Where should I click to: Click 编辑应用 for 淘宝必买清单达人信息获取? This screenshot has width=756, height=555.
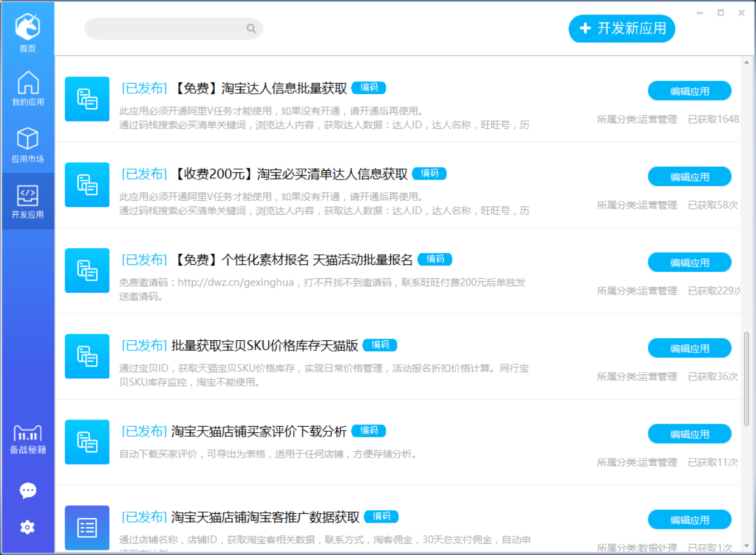pyautogui.click(x=690, y=177)
